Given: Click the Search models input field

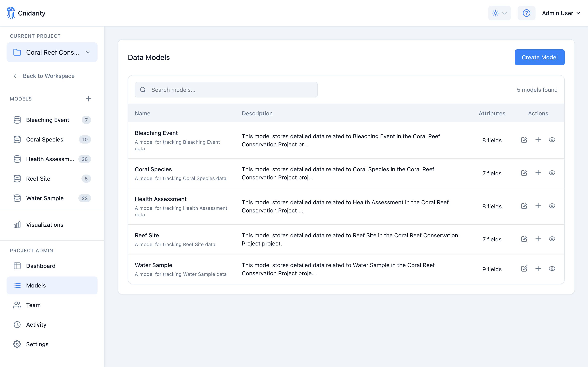Looking at the screenshot, I should coord(226,90).
